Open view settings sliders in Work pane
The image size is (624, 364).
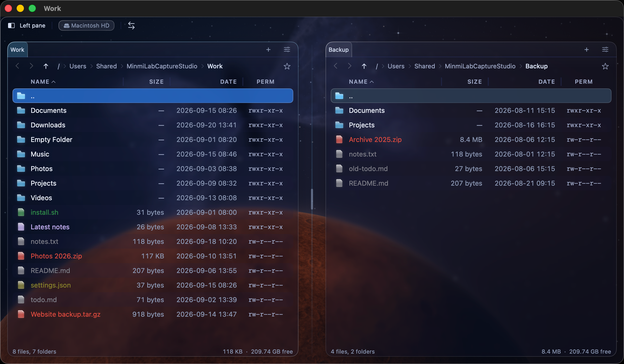tap(287, 49)
